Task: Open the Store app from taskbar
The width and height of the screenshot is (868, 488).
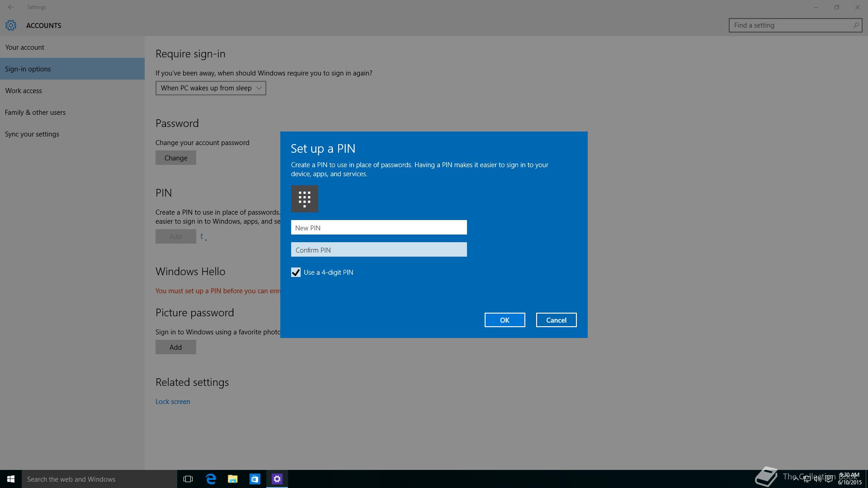Action: click(x=255, y=479)
